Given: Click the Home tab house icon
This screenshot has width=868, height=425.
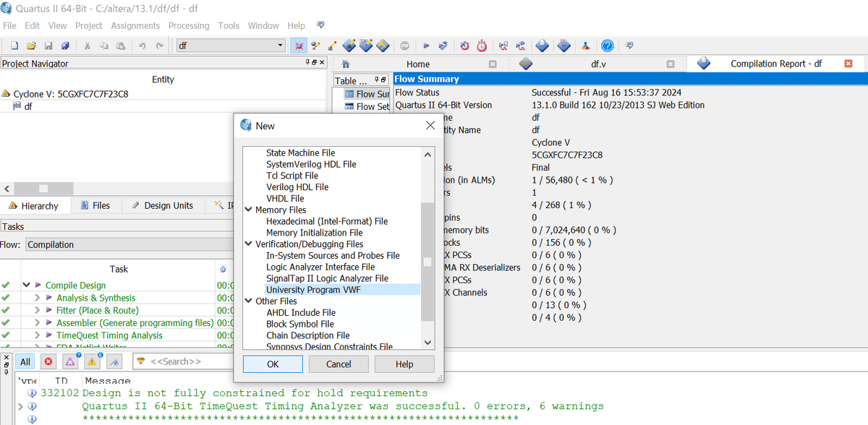Looking at the screenshot, I should [346, 64].
